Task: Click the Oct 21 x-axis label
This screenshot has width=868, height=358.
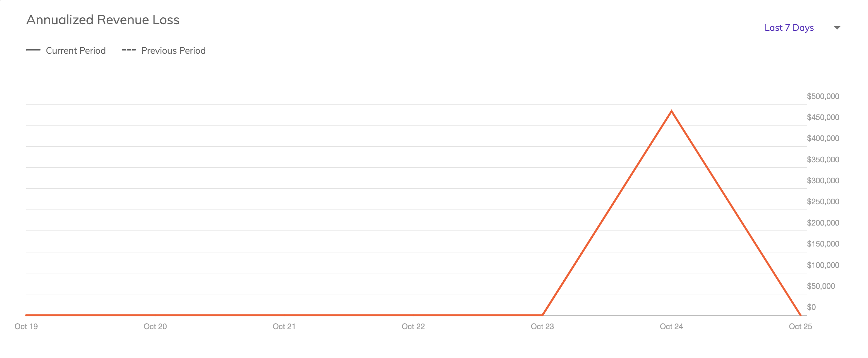Action: (x=284, y=327)
